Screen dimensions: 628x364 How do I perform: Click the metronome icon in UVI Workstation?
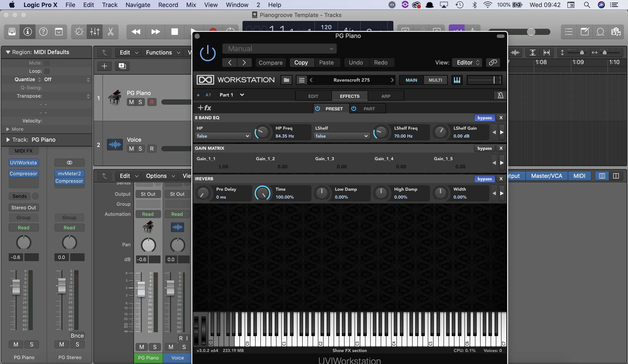tap(500, 95)
